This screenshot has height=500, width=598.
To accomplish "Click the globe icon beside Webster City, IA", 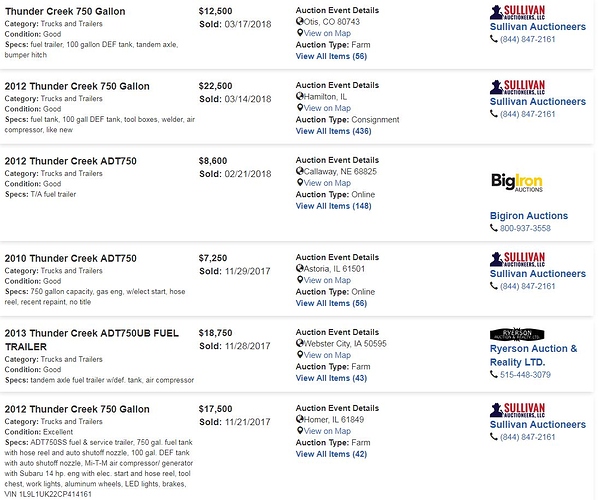I will point(300,343).
